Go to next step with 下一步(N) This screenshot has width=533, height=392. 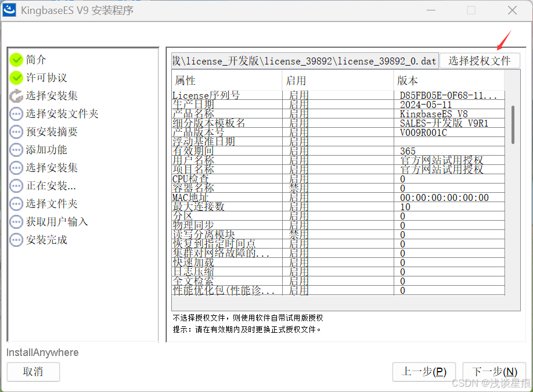point(494,372)
